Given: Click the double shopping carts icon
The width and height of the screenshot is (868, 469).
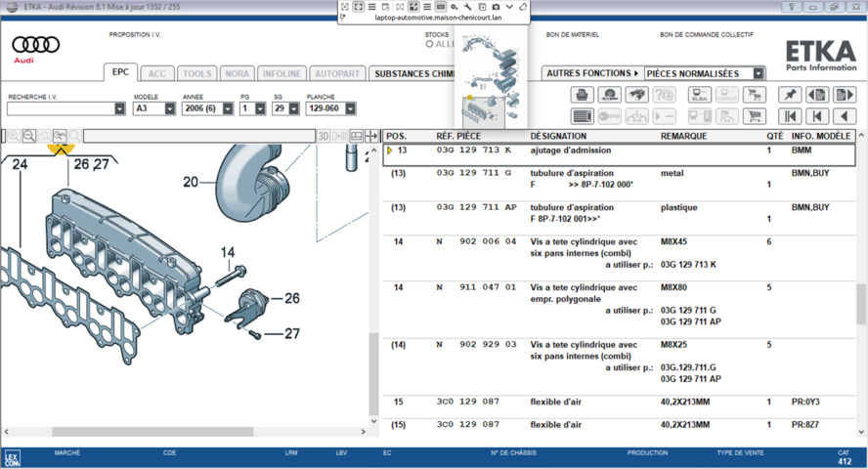Looking at the screenshot, I should 754,95.
